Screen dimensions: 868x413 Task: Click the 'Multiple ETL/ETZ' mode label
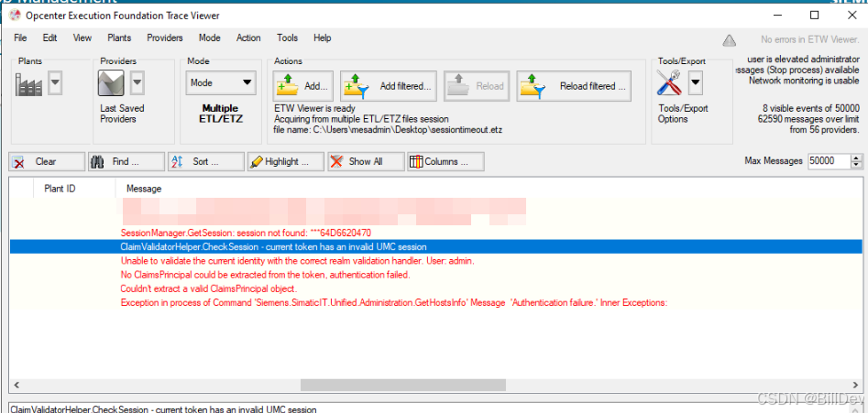tap(222, 114)
